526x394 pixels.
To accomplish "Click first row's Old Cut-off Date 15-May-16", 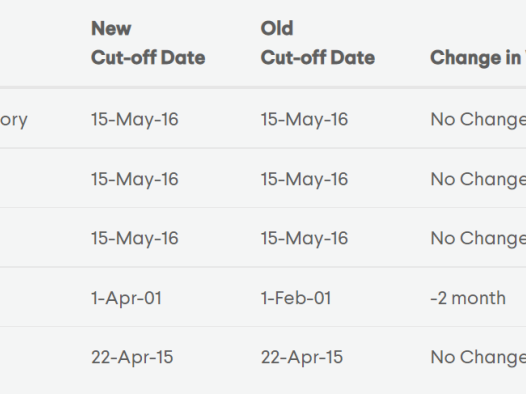I will (304, 119).
